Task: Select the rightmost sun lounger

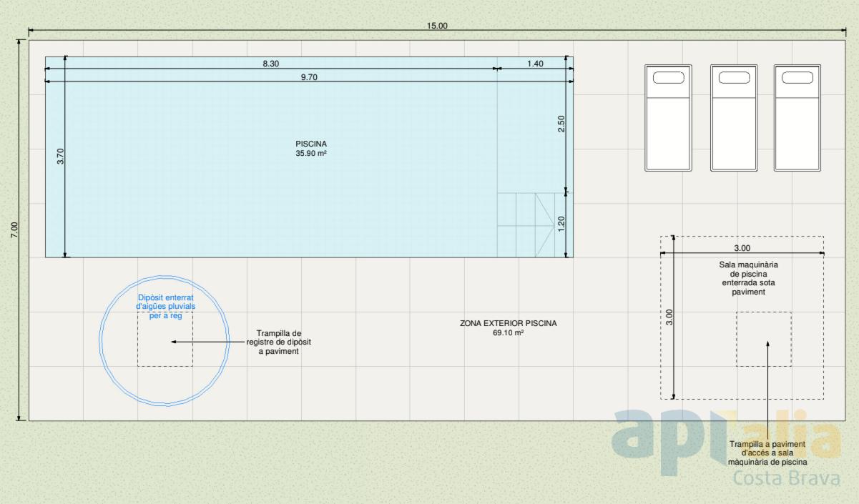Action: (x=797, y=118)
